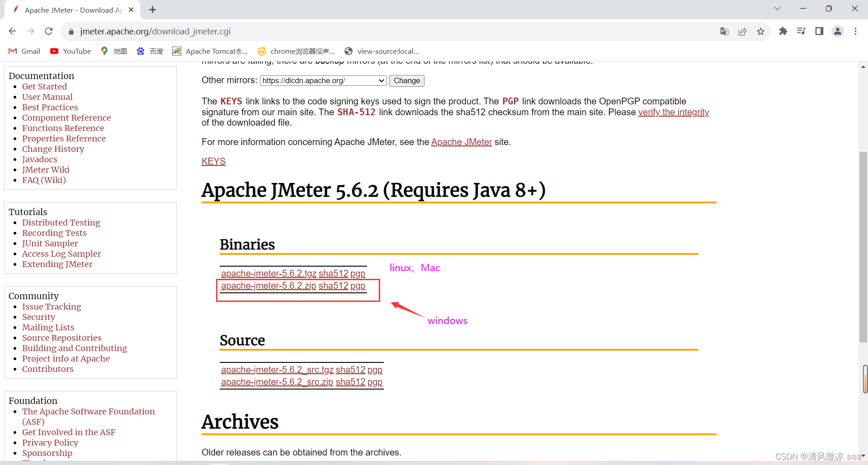Viewport: 868px width, 465px height.
Task: Open the Google Translate page icon
Action: click(724, 31)
